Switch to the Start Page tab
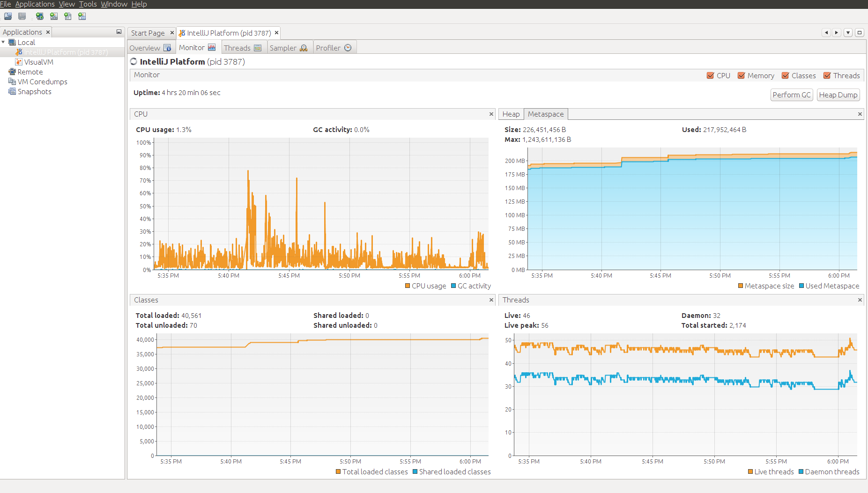Screen dimensions: 868x493 [148, 33]
